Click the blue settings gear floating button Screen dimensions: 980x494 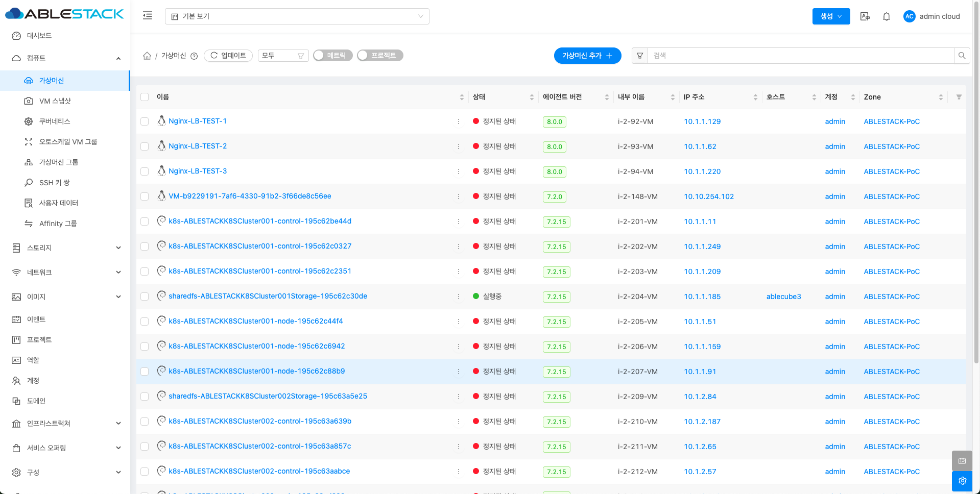962,481
